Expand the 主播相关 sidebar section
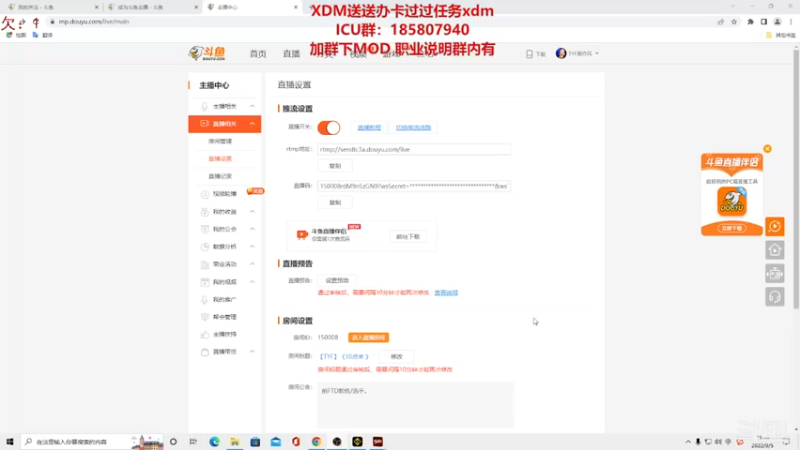 [x=224, y=106]
